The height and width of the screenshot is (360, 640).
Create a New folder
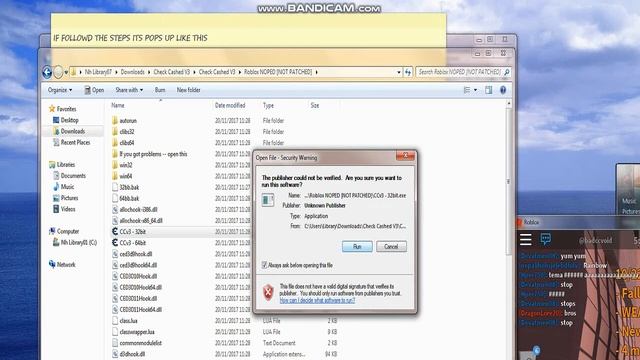pyautogui.click(x=188, y=90)
